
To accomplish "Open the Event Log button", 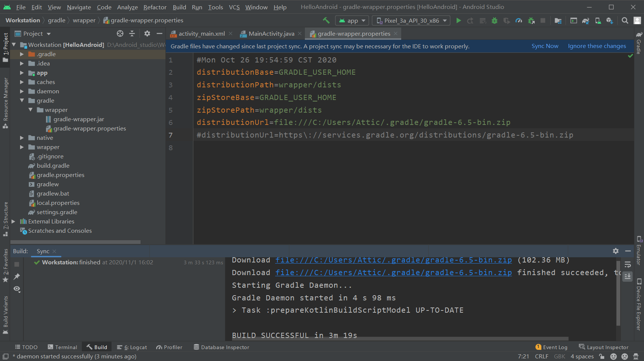I will click(551, 347).
